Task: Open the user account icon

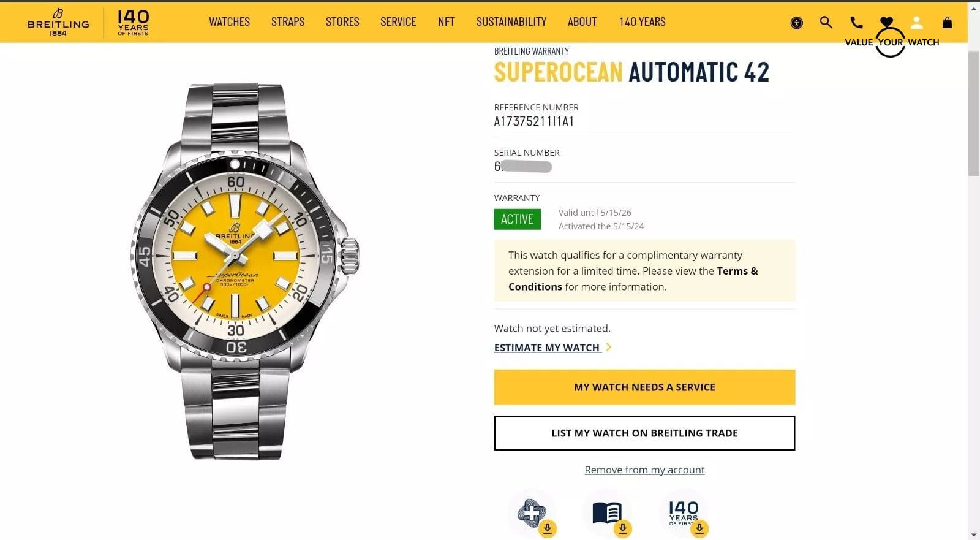Action: pos(917,22)
